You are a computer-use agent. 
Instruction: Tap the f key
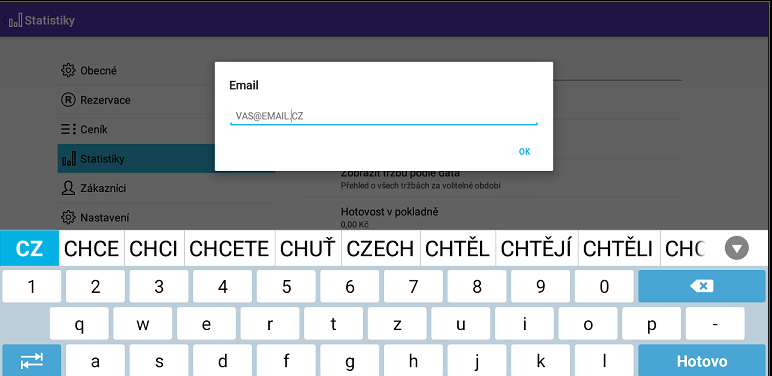point(286,361)
